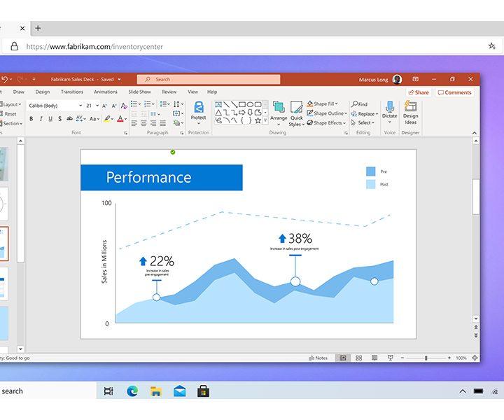Select the Text Box shape

click(x=218, y=104)
